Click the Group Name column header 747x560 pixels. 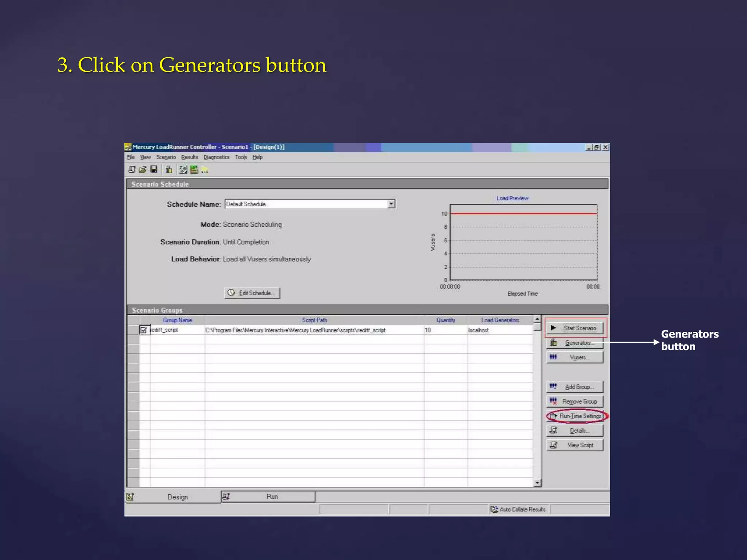[x=177, y=320]
